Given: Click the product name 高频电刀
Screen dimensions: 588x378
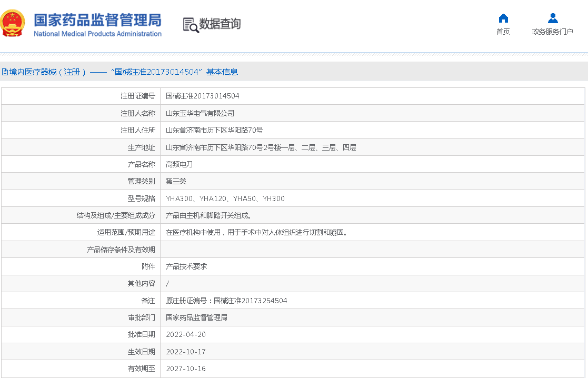Looking at the screenshot, I should click(x=179, y=164).
